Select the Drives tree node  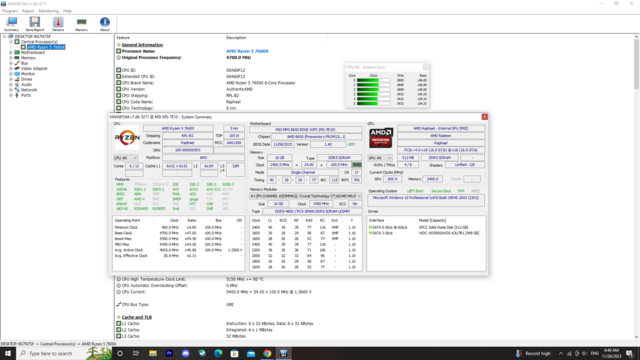(27, 79)
